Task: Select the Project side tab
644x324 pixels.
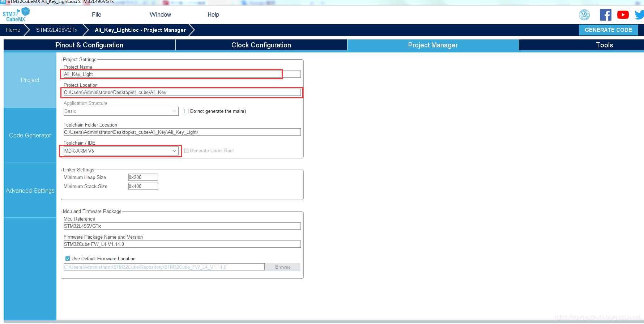Action: pyautogui.click(x=30, y=80)
